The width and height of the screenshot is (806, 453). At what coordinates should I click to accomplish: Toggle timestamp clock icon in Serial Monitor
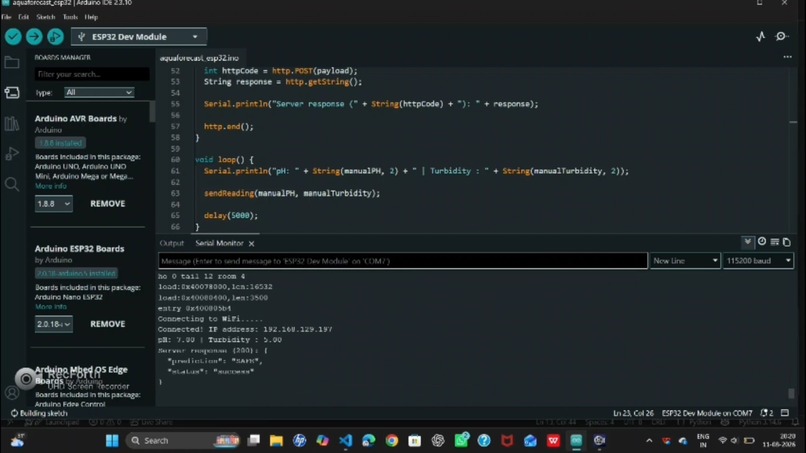762,242
